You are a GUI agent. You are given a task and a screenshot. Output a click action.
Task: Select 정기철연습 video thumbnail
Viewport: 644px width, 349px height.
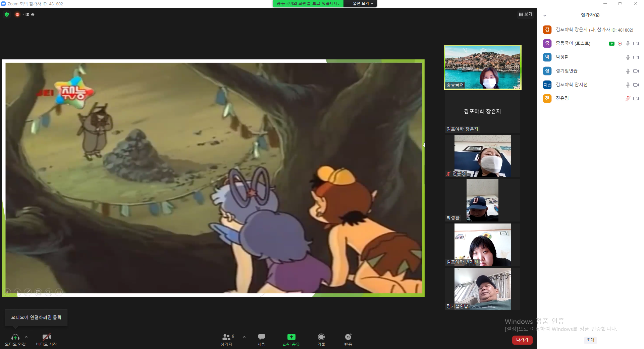click(483, 289)
